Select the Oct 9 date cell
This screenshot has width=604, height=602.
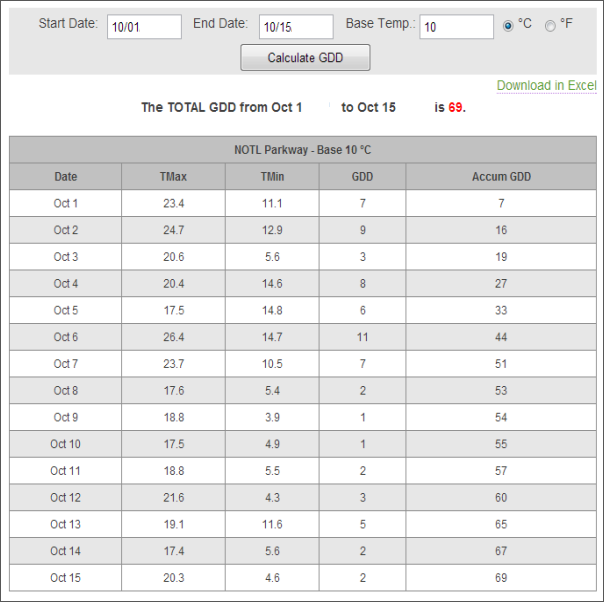point(65,417)
